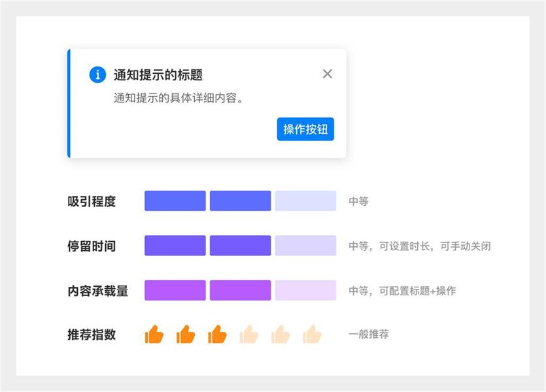Click the notification title 通知提示的标题
546x392 pixels.
(x=158, y=75)
